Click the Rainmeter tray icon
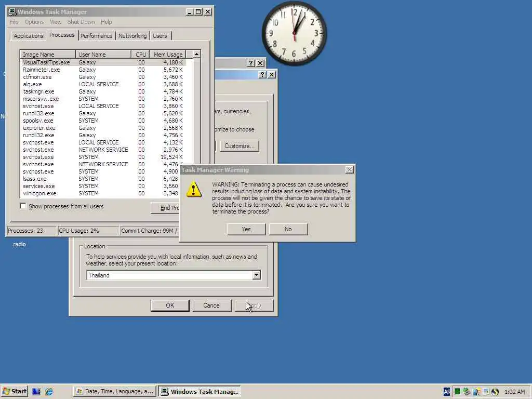The width and height of the screenshot is (532, 399). 495,392
